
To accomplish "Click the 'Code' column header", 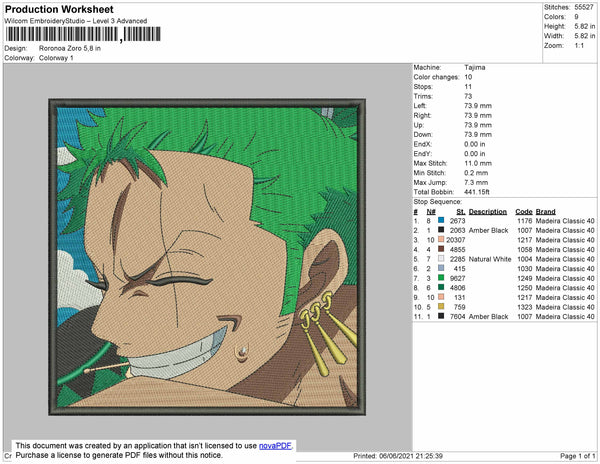I will 524,212.
